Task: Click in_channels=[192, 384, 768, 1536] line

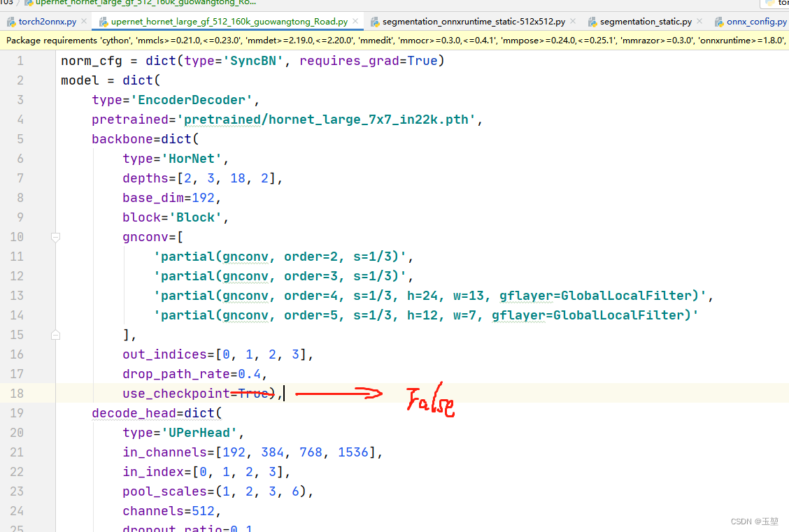Action: pos(252,452)
